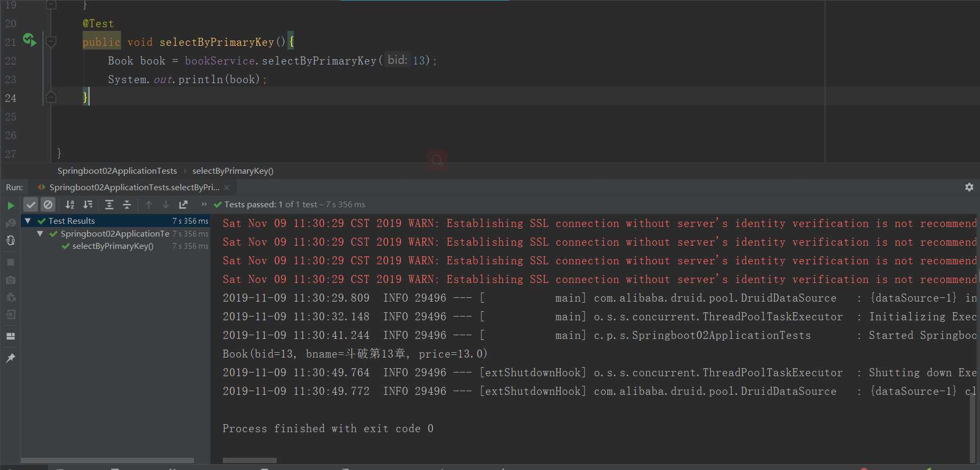Collapse the Test Results tree node
This screenshot has height=470, width=980.
tap(28, 221)
